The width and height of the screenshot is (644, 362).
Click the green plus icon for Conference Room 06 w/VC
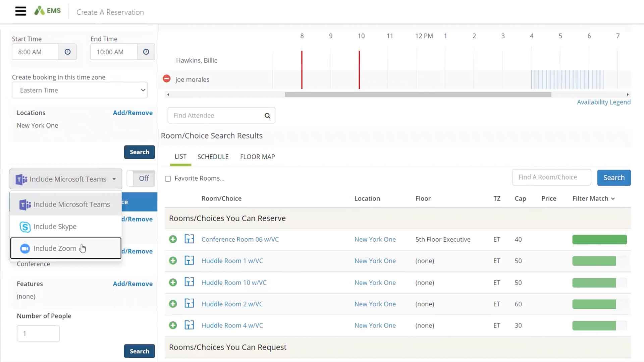click(x=173, y=239)
